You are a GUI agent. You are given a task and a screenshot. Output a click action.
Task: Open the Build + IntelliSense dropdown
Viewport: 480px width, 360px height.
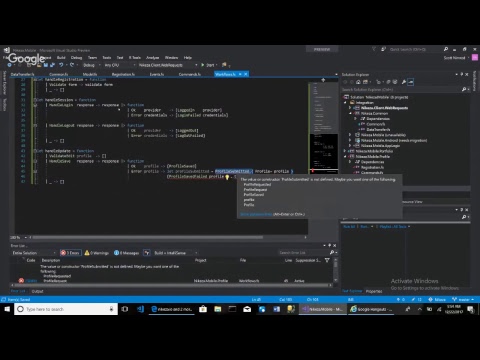tap(175, 253)
